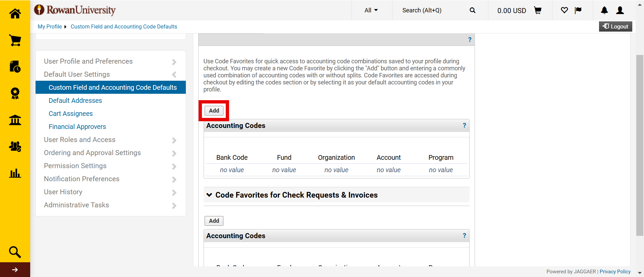Open the user profile icon

(x=620, y=10)
